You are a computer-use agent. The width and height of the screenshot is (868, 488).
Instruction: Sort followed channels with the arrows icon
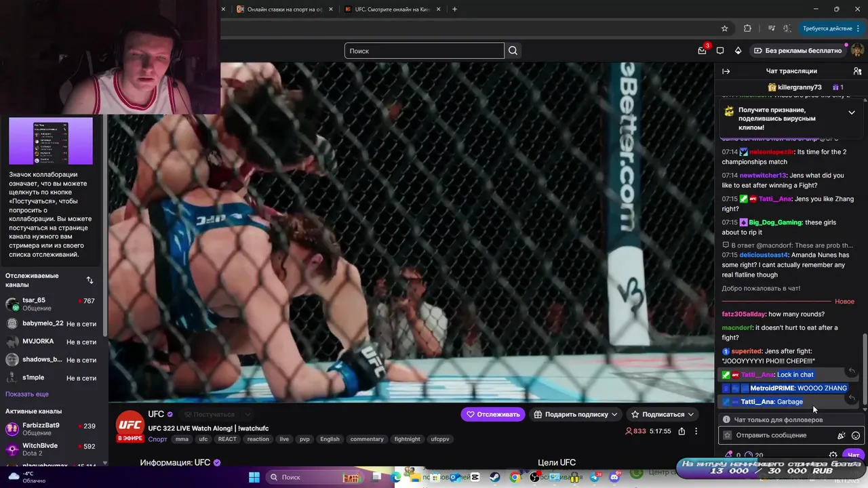tap(90, 280)
